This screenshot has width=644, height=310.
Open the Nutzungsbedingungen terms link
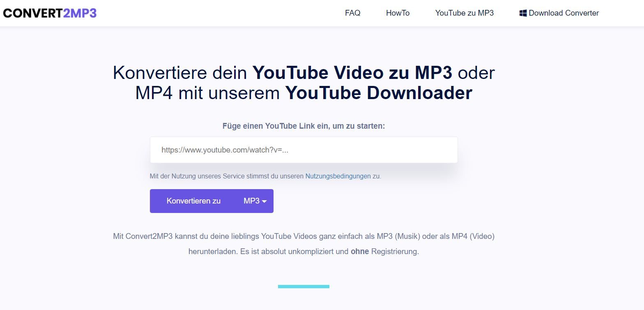pyautogui.click(x=338, y=176)
